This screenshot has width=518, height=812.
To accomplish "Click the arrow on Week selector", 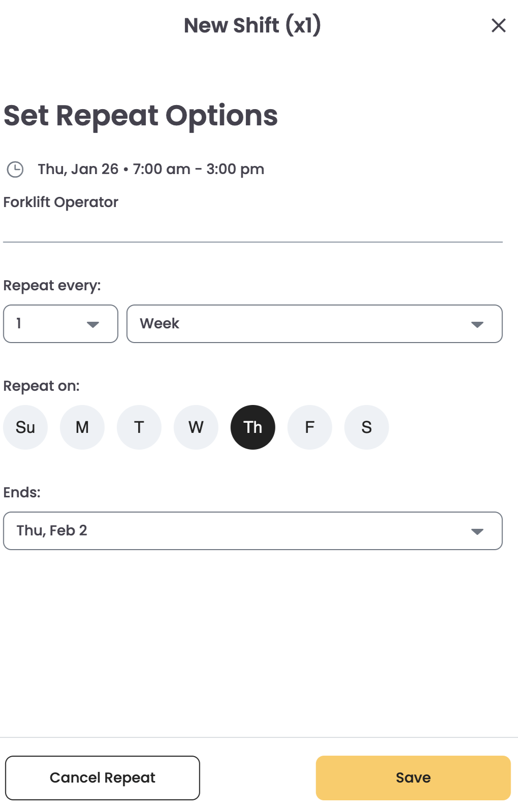I will (x=477, y=324).
